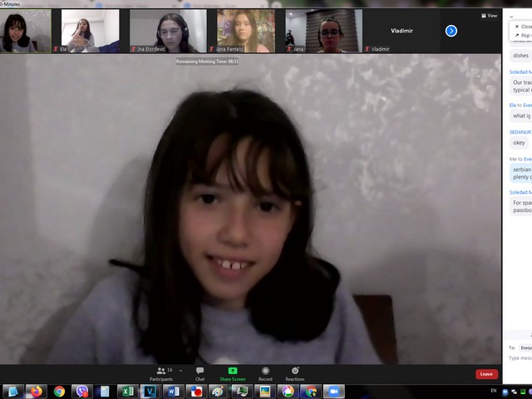Open the notepad document icon in taskbar
532x399 pixels.
point(105,392)
